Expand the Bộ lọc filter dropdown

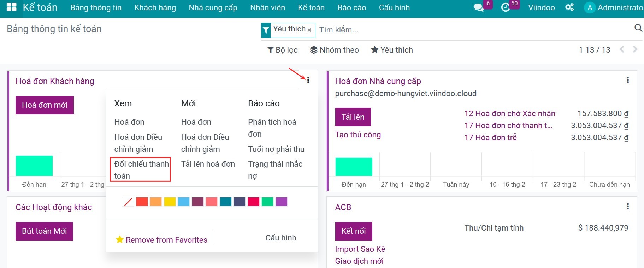(283, 50)
